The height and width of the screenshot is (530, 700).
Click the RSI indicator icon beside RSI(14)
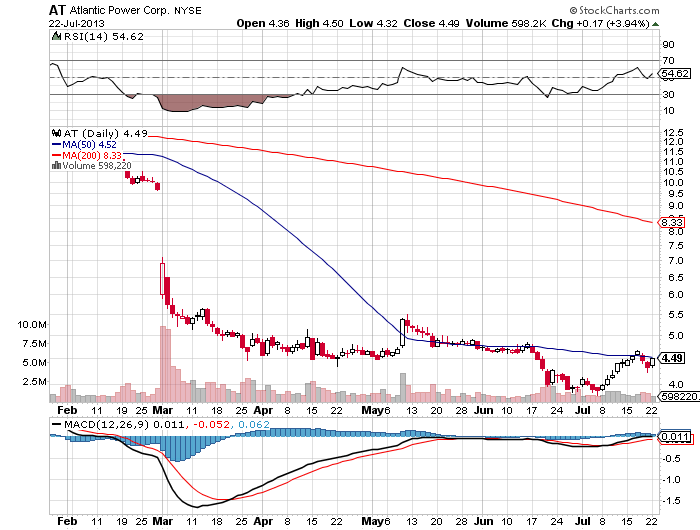pos(56,36)
